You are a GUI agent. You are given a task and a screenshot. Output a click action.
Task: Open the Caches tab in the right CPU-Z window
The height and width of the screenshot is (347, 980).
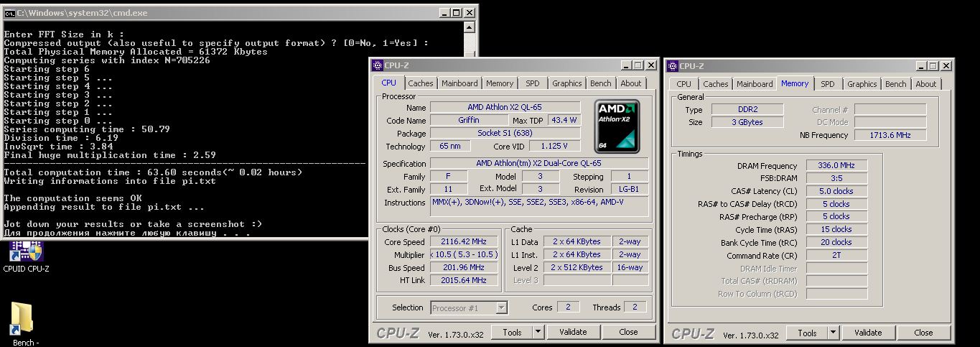coord(715,84)
